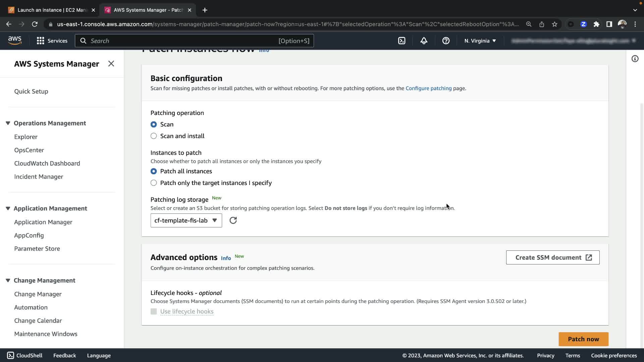Open the cf-template-fis-lab bucket dropdown
This screenshot has width=644, height=362.
pos(186,220)
